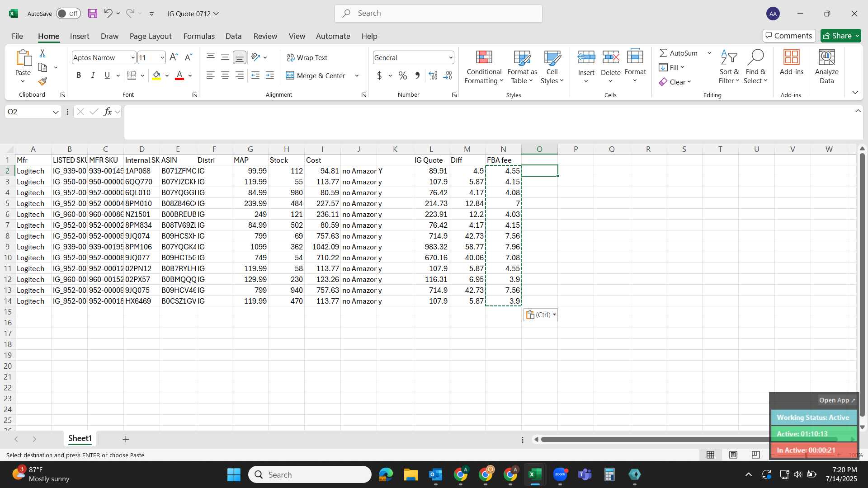
Task: Open the number format General dropdown
Action: [x=451, y=57]
